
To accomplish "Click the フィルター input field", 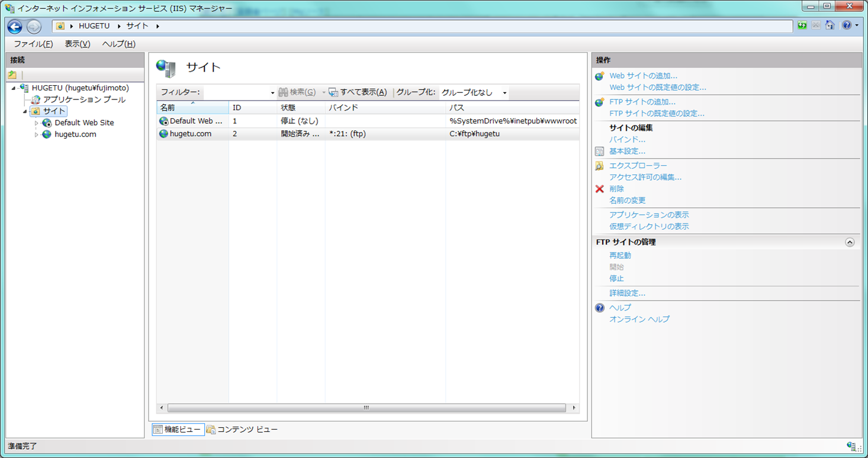I will click(236, 92).
